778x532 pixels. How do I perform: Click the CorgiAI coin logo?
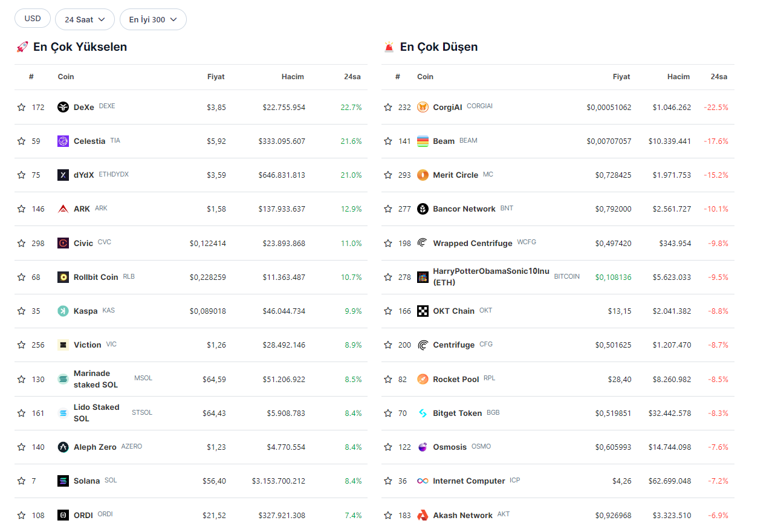(423, 107)
